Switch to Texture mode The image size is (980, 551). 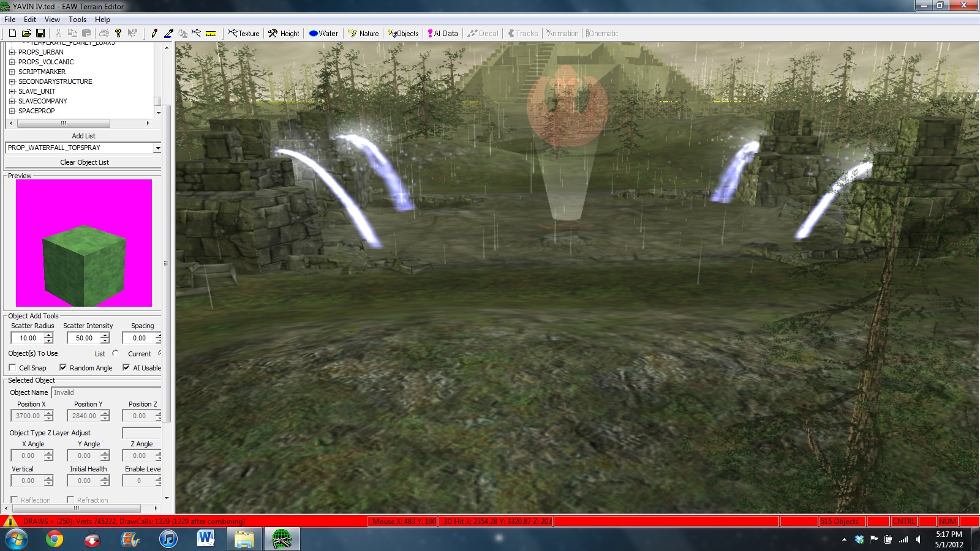tap(244, 33)
